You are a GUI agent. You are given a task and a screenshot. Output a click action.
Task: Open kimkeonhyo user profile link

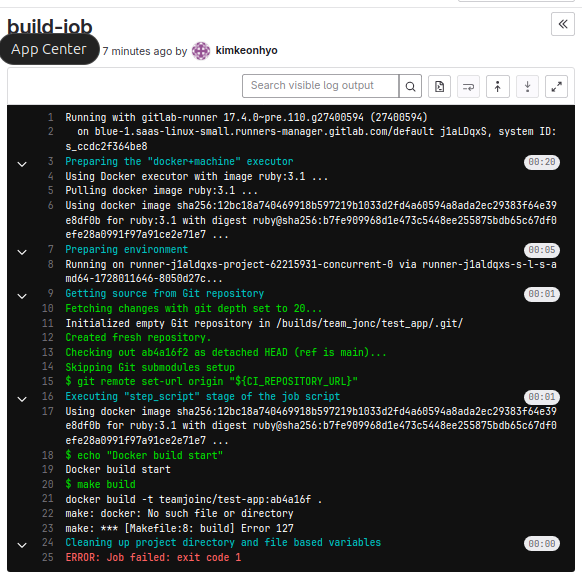click(x=246, y=50)
